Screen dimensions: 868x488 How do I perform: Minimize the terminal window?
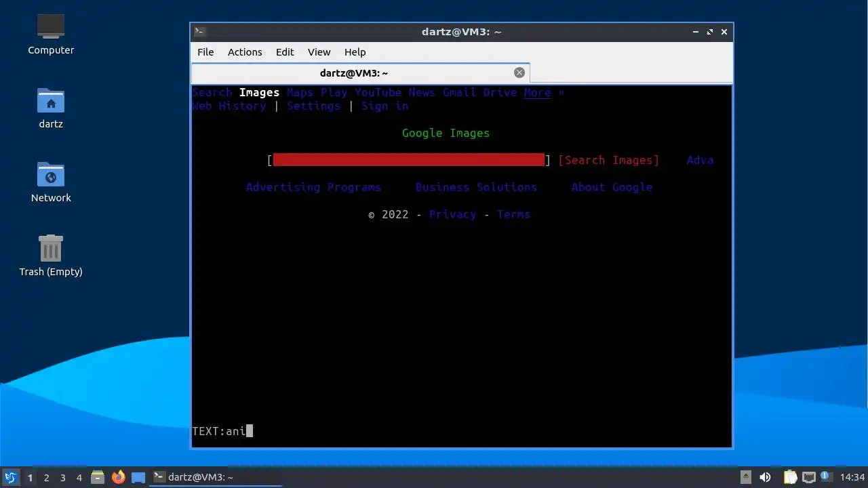pos(696,32)
